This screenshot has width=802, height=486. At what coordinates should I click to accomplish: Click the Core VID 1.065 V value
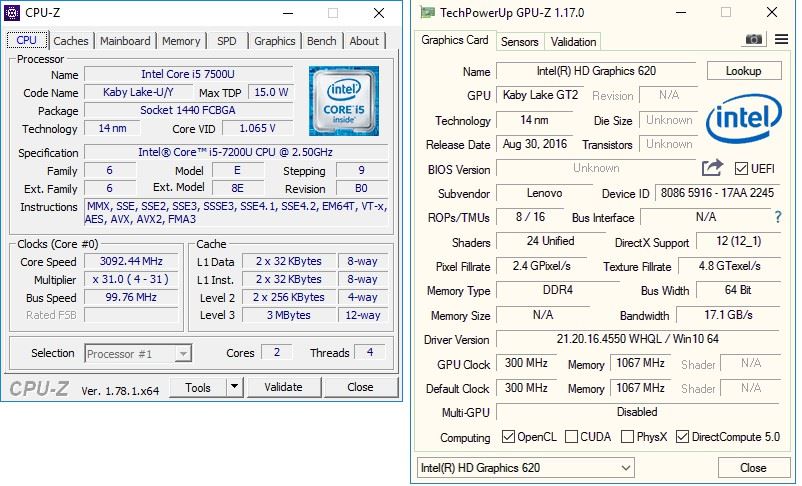point(258,128)
